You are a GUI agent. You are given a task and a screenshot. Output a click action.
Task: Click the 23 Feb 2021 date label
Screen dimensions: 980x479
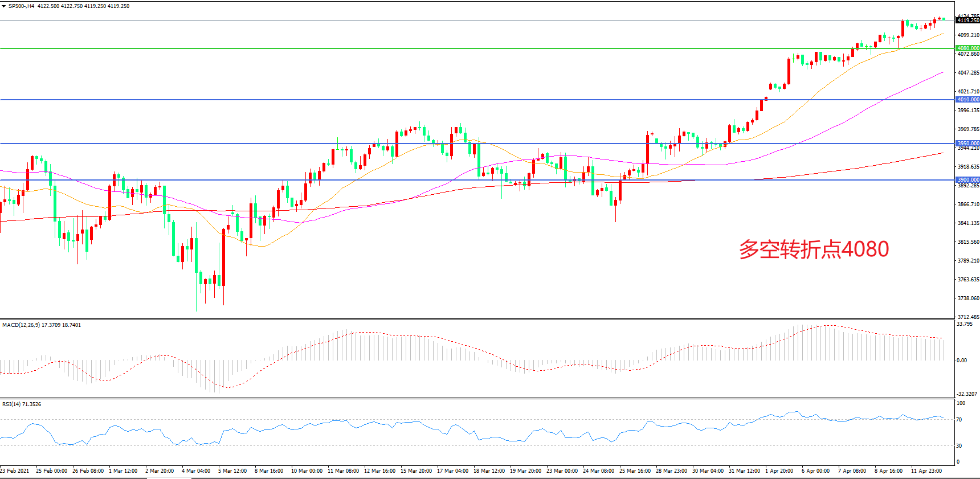(15, 471)
